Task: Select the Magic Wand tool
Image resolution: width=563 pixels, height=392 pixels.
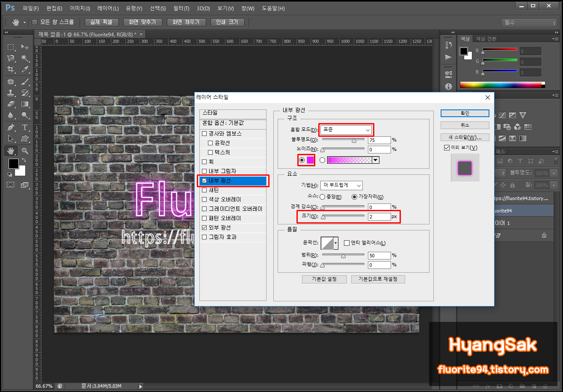Action: [x=25, y=58]
